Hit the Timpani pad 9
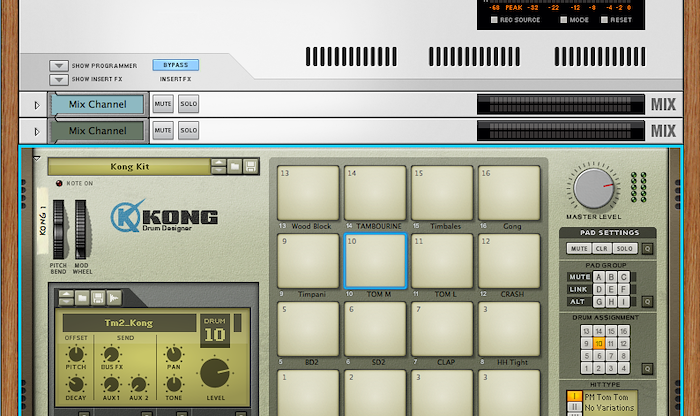The height and width of the screenshot is (416, 700). click(x=308, y=261)
